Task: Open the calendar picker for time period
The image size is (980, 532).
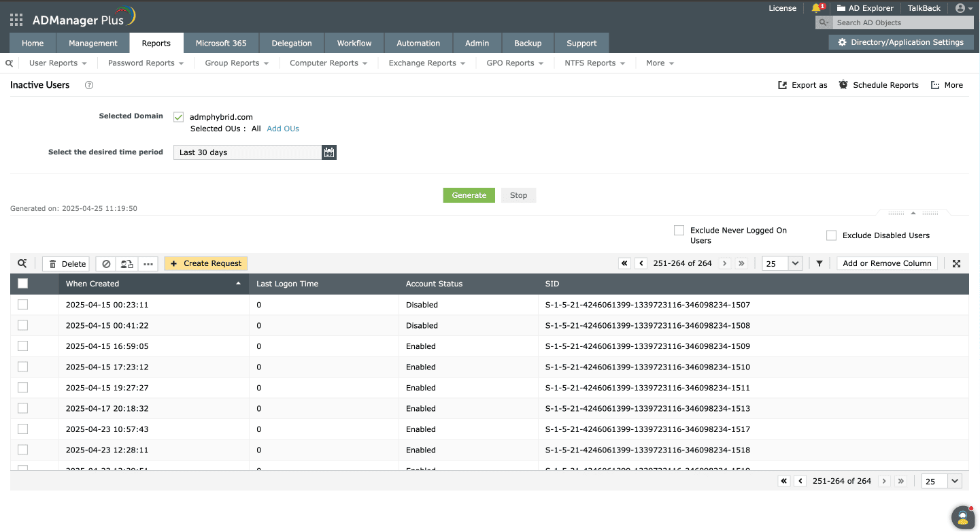Action: click(329, 152)
